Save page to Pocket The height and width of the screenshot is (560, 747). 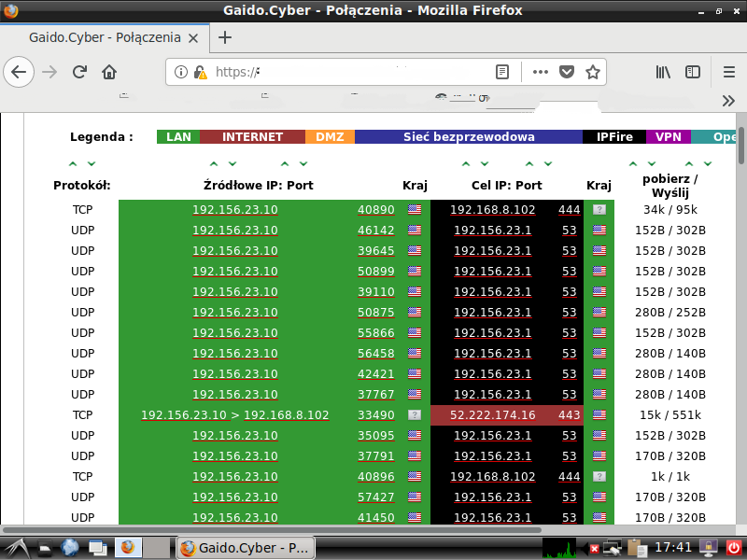[x=566, y=72]
